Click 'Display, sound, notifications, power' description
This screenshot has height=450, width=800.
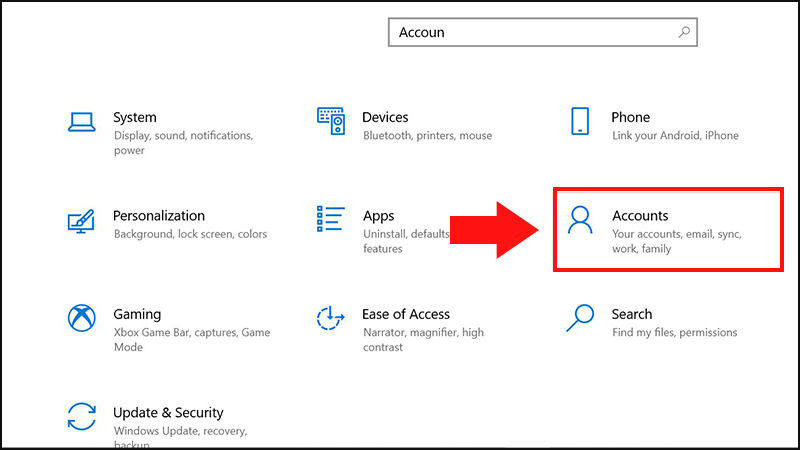coord(184,143)
